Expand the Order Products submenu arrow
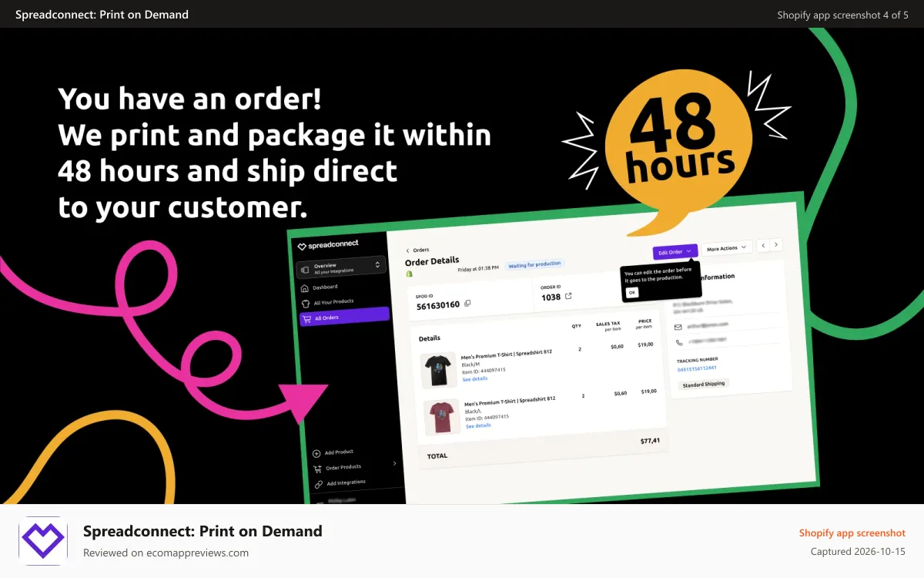The width and height of the screenshot is (924, 578). coord(395,463)
